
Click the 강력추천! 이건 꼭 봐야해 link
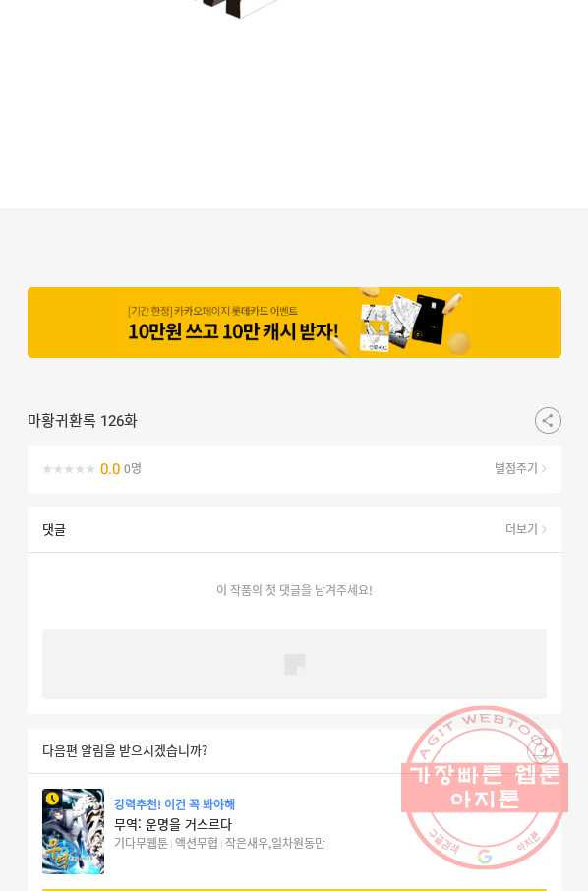[x=174, y=804]
